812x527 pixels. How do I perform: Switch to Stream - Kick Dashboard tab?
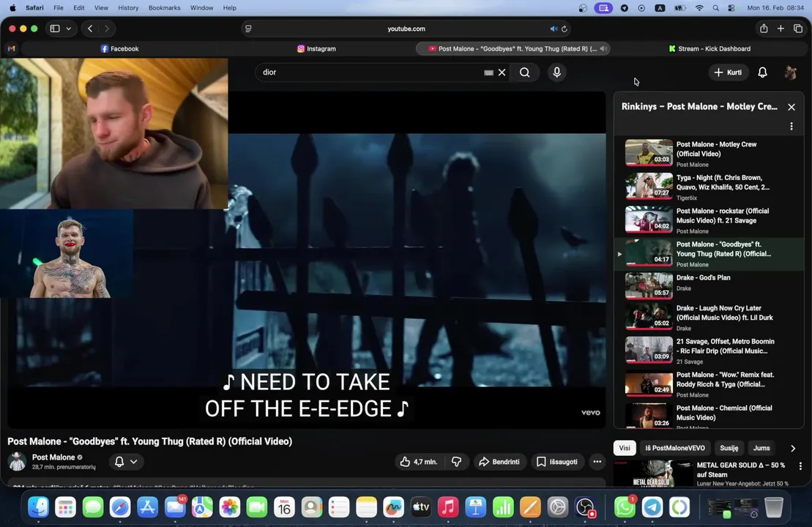[x=709, y=48]
